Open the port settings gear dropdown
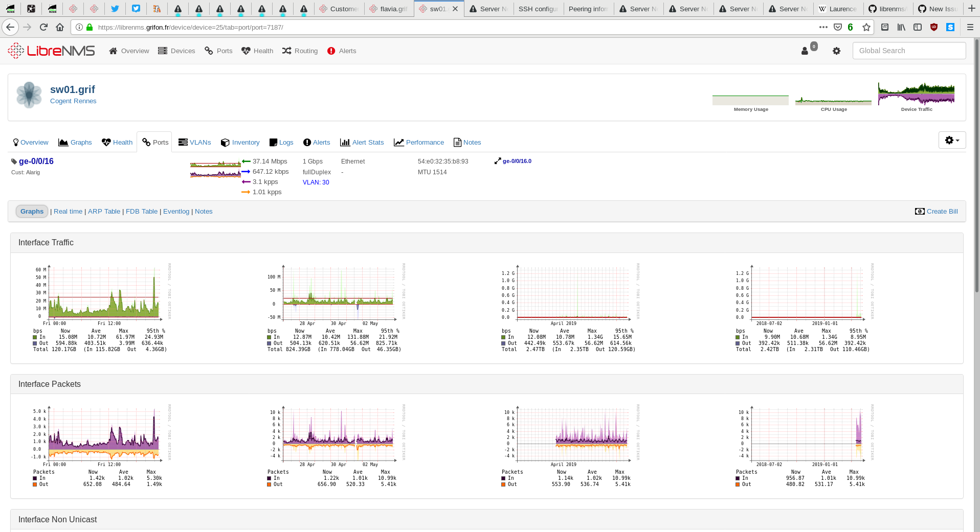 (951, 140)
